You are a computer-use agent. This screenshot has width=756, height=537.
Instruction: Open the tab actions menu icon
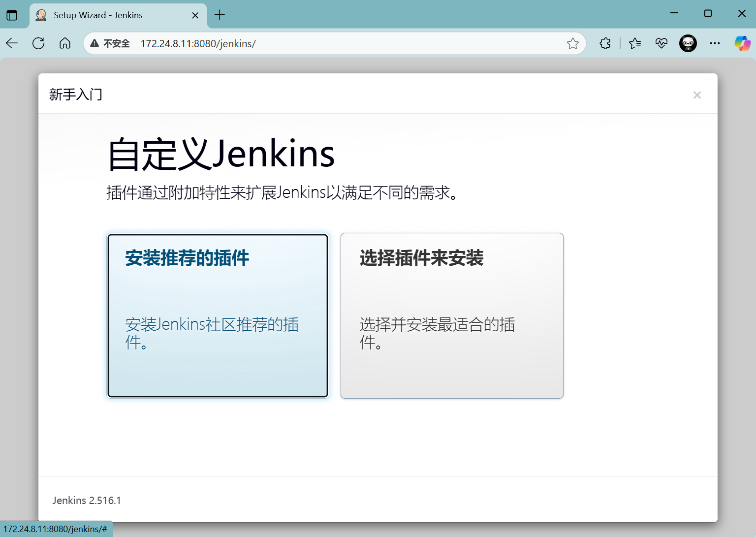12,15
